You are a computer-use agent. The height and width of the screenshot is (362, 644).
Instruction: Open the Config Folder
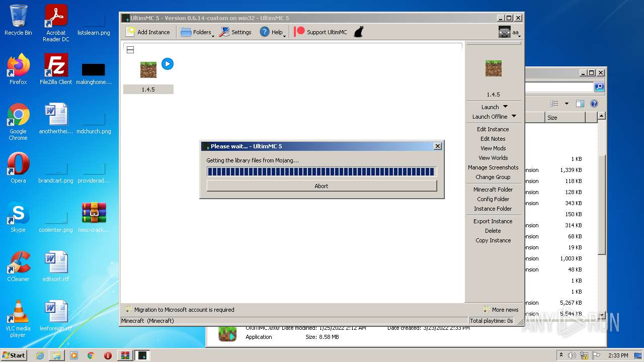point(493,199)
